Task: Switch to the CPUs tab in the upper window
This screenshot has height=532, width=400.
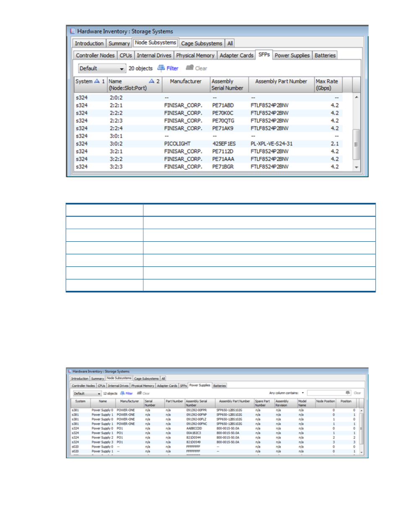Action: click(x=126, y=55)
